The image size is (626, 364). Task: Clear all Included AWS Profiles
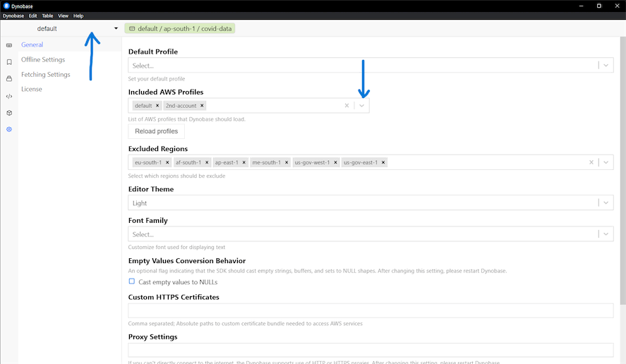(347, 106)
